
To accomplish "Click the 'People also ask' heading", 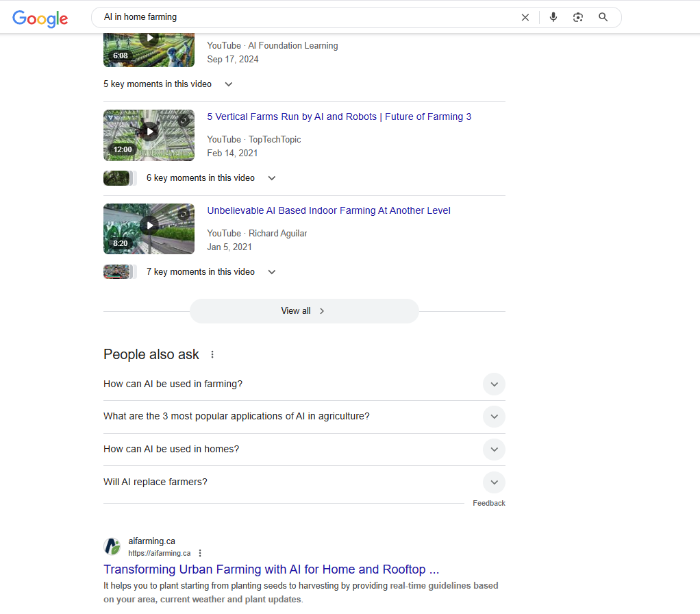I will (x=151, y=354).
